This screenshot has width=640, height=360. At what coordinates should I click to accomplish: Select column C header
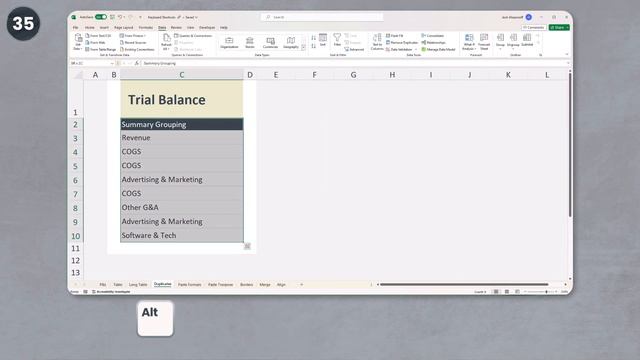point(182,75)
